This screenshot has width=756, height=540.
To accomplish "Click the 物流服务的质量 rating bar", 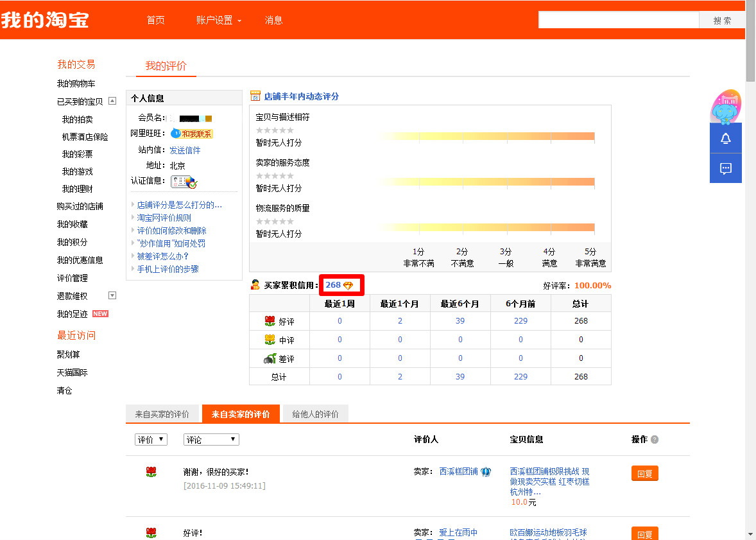I will (486, 228).
